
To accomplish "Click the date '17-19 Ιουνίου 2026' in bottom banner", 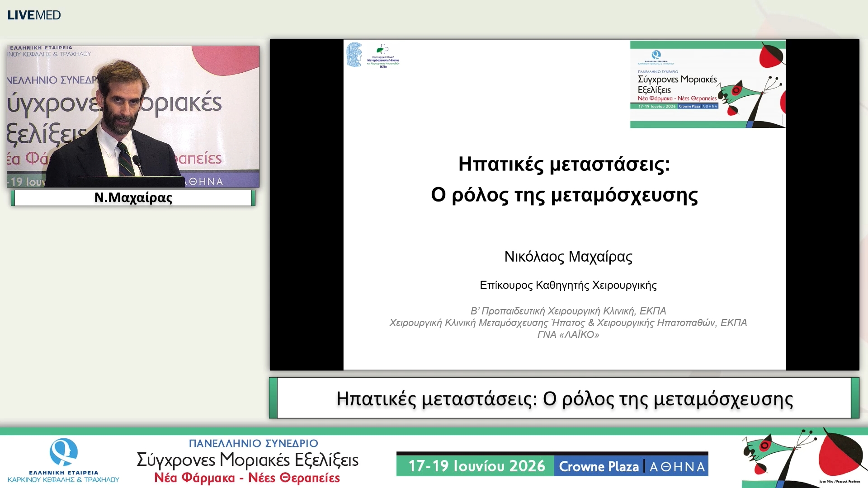I will (x=476, y=466).
